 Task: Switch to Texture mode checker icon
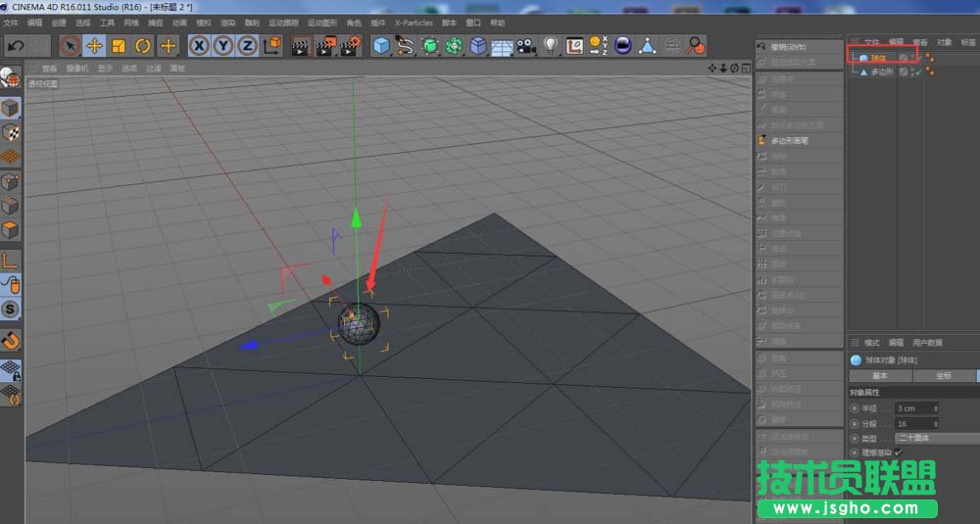coord(11,132)
